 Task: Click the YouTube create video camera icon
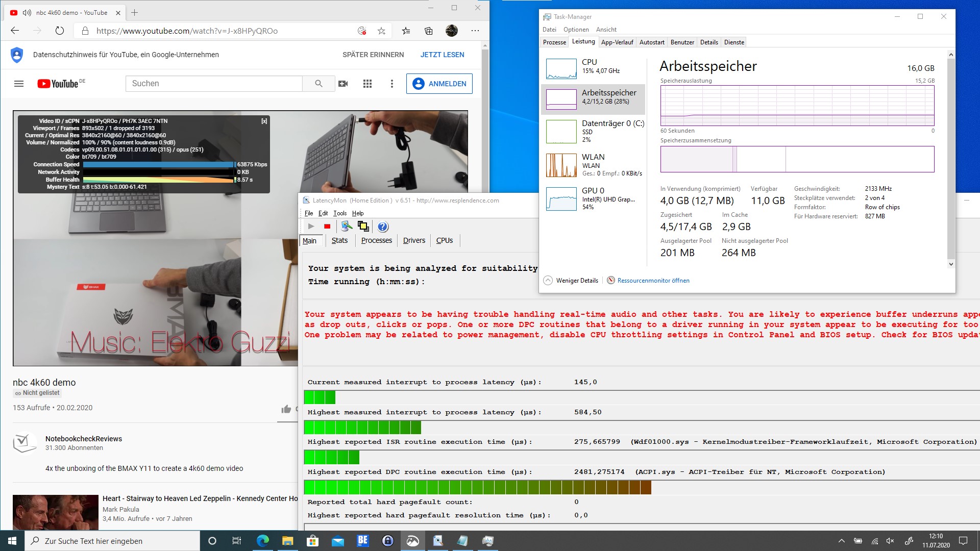(x=343, y=84)
